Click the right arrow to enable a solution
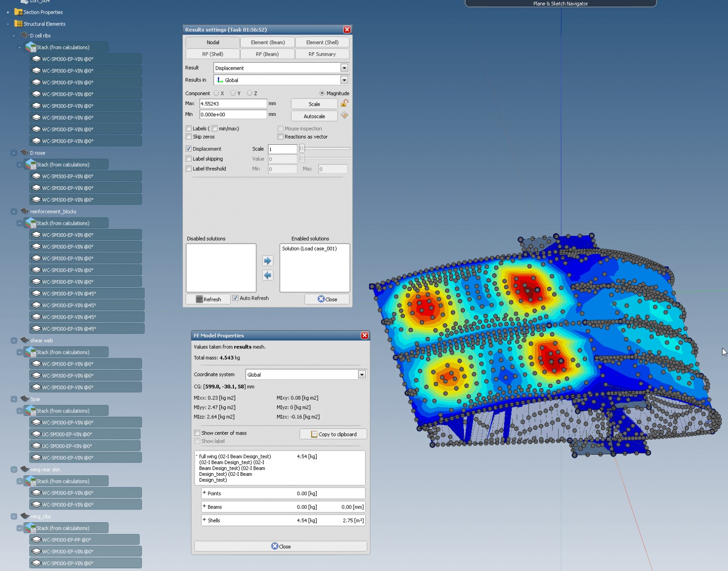Image resolution: width=728 pixels, height=571 pixels. pos(268,260)
